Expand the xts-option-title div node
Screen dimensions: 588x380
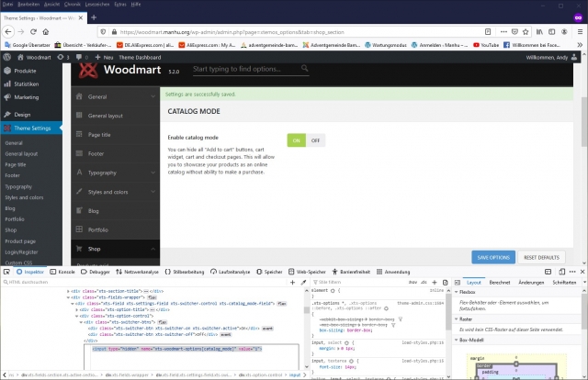point(77,310)
